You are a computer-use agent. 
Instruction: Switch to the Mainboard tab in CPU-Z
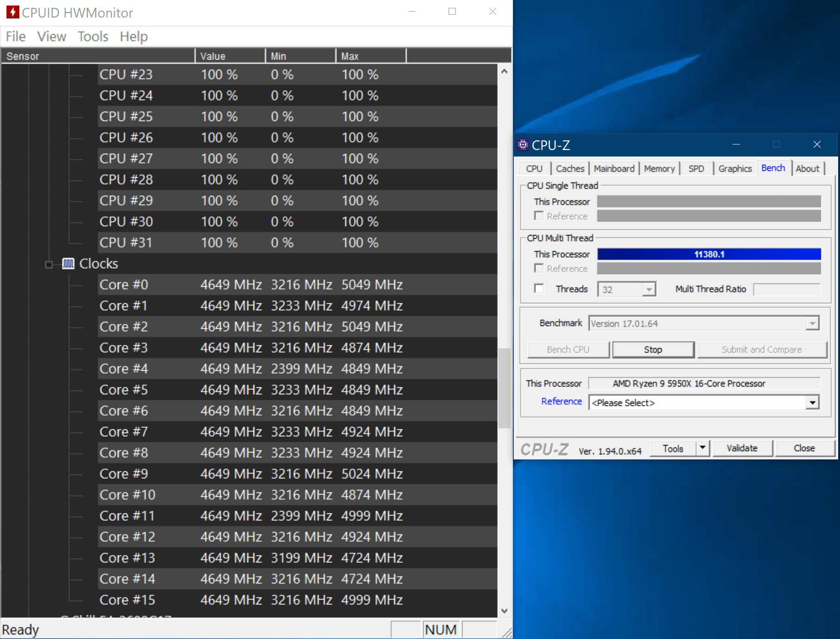tap(614, 169)
